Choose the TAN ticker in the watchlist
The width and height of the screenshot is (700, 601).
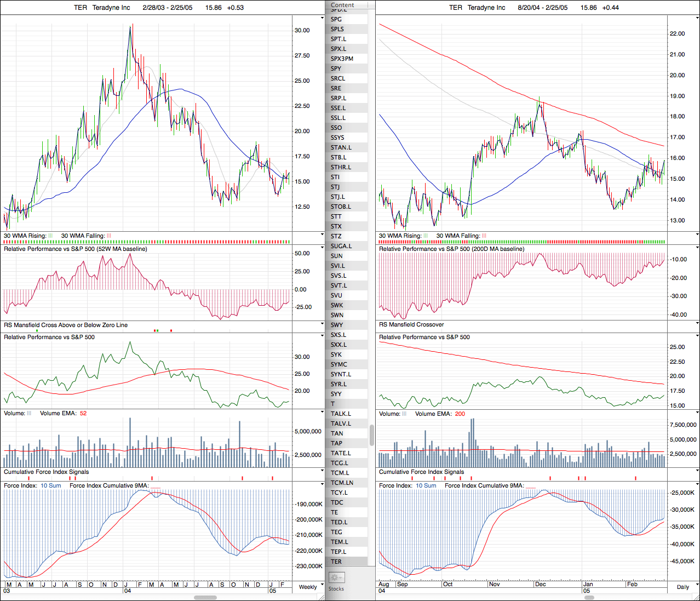(x=337, y=433)
